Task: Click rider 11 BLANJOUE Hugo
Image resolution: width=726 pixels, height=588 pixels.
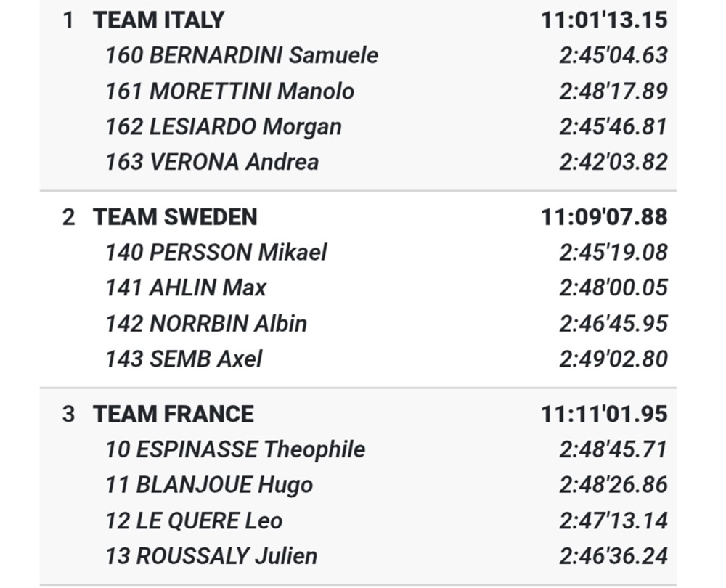Action: click(x=209, y=485)
